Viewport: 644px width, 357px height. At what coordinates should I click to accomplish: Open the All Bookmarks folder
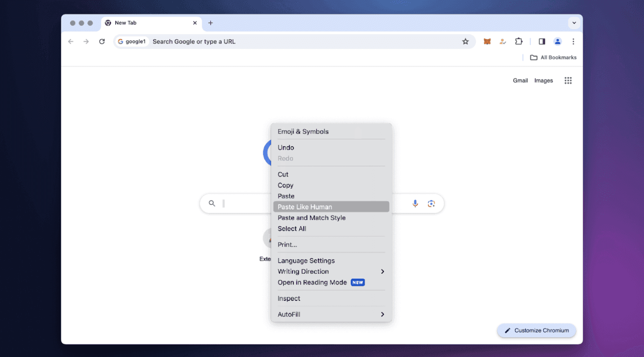coord(553,57)
